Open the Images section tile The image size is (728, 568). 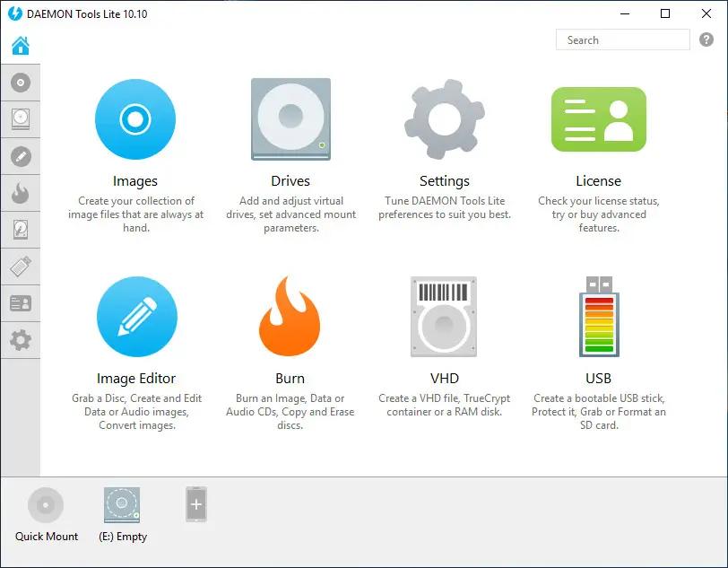(135, 119)
